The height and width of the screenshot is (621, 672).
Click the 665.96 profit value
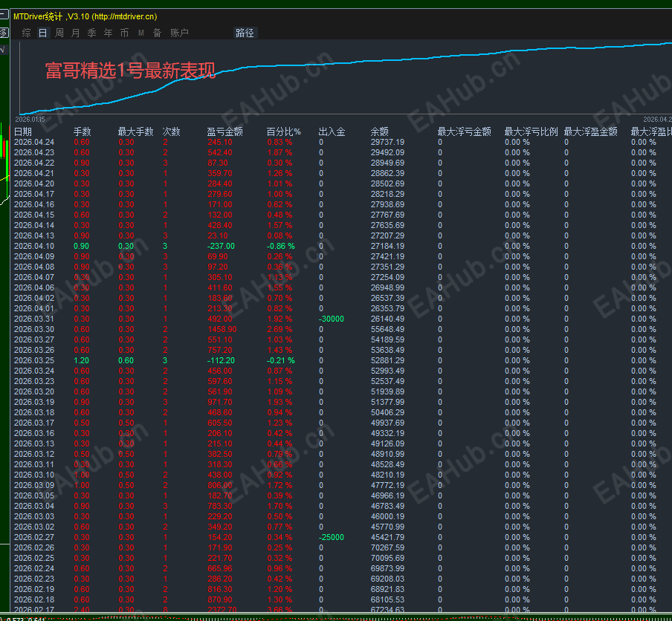click(x=220, y=569)
